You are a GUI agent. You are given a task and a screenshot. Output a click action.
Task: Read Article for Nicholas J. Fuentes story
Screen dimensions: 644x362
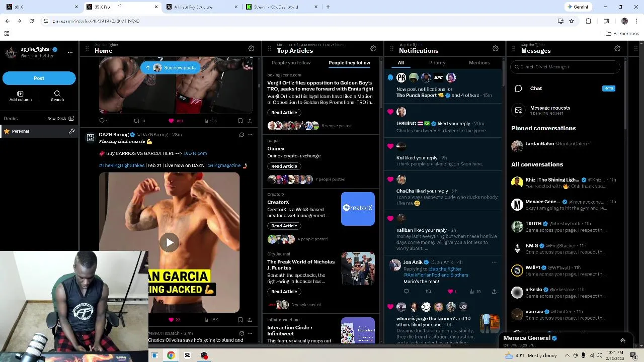(x=284, y=292)
